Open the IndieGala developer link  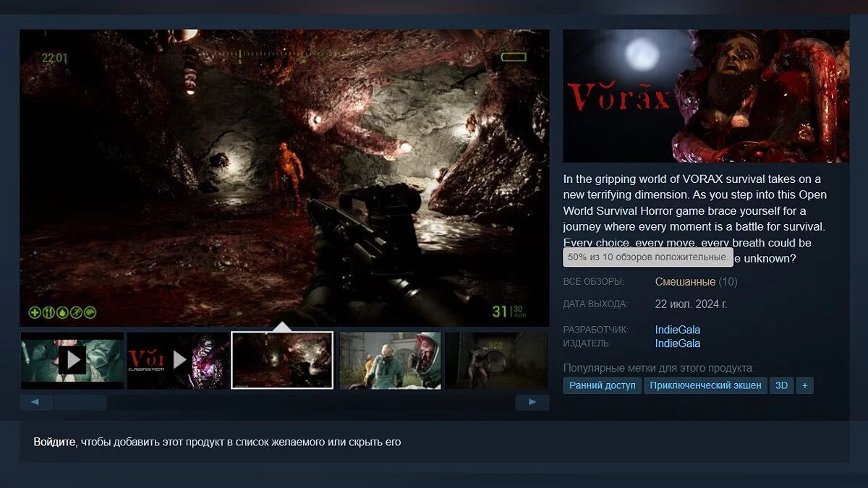(x=678, y=330)
